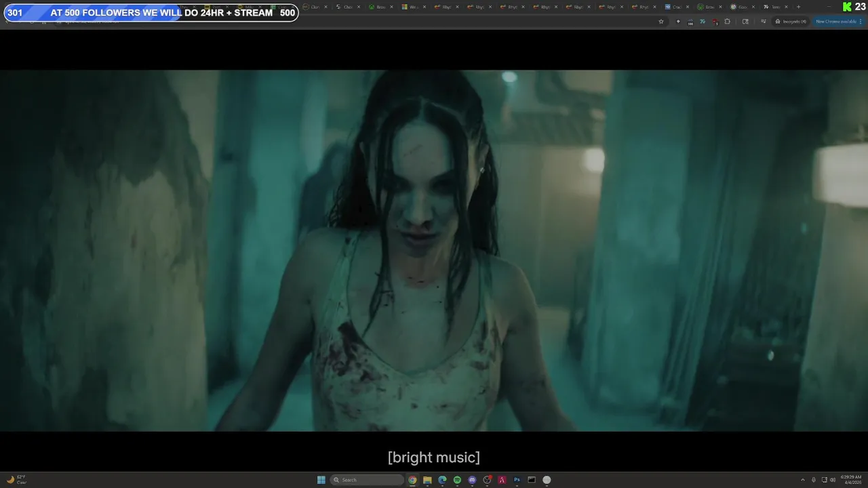Viewport: 868px width, 488px height.
Task: Open Microsoft Edge from the taskbar
Action: pos(442,480)
